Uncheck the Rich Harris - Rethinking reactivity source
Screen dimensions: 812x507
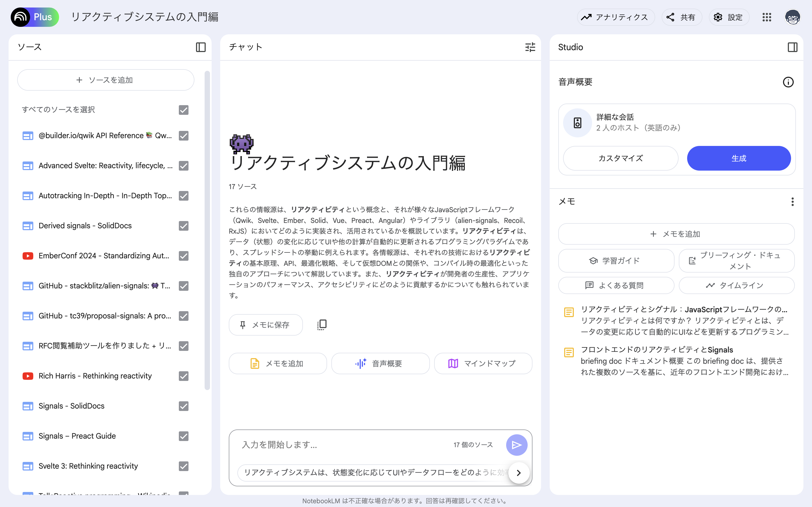(x=184, y=376)
